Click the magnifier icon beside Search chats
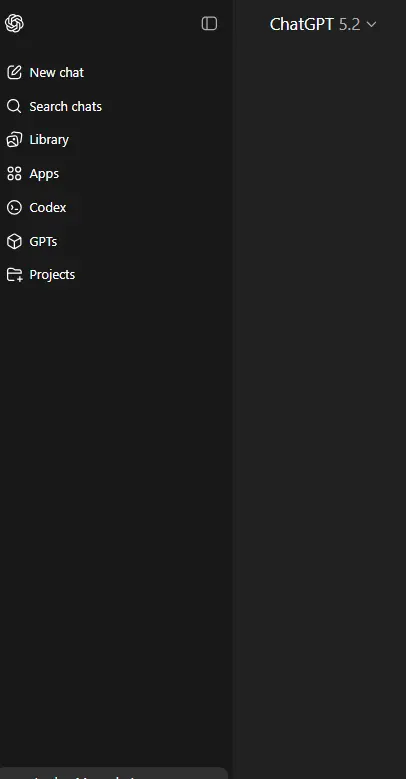This screenshot has width=406, height=779. pyautogui.click(x=14, y=106)
